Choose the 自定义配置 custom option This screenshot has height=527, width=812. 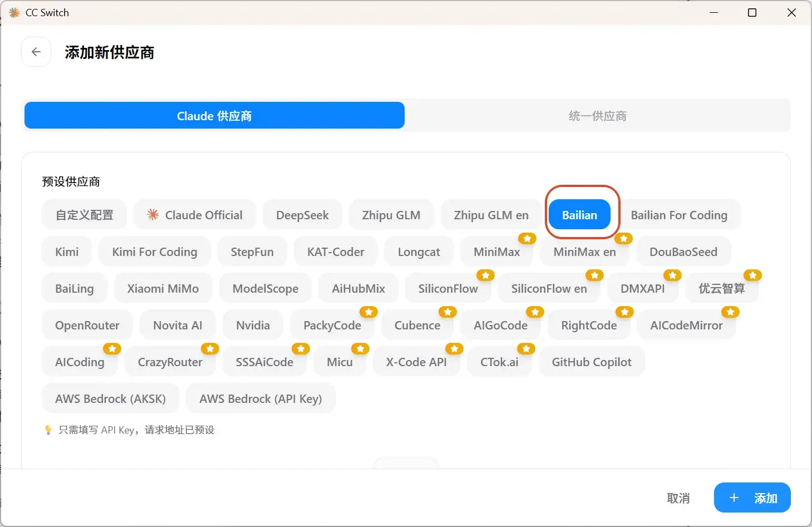click(84, 215)
